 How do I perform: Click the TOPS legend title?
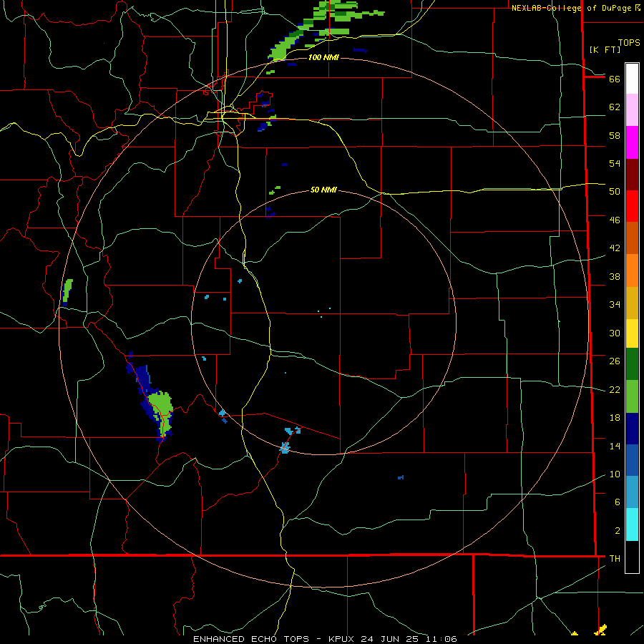pos(629,43)
